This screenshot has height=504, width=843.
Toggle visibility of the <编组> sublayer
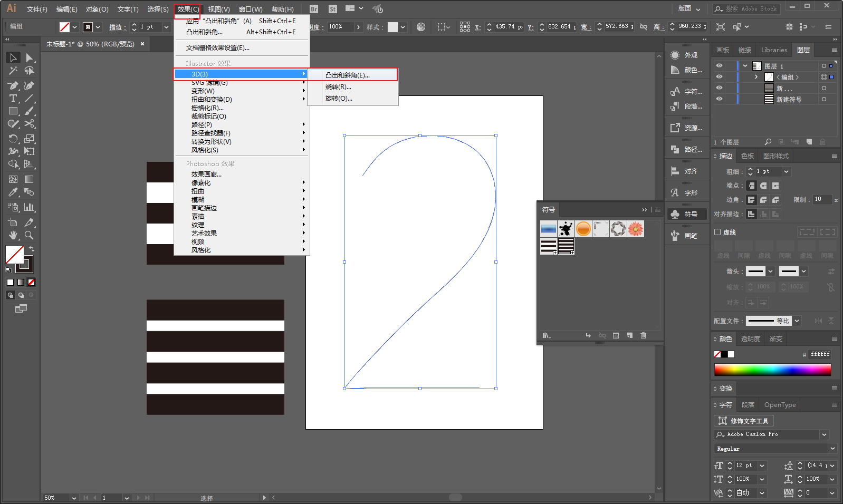(719, 77)
